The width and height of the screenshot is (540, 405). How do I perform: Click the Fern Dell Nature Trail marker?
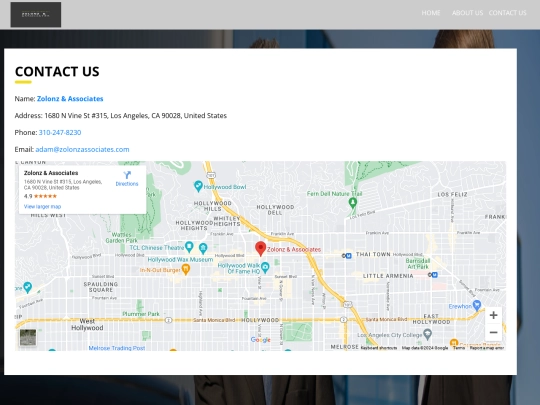(352, 202)
